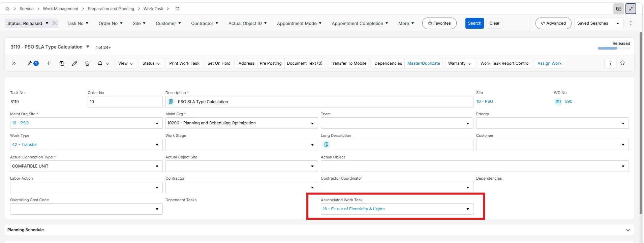Viewport: 644px width, 243px height.
Task: Open the search bar kebab menu
Action: click(x=631, y=23)
